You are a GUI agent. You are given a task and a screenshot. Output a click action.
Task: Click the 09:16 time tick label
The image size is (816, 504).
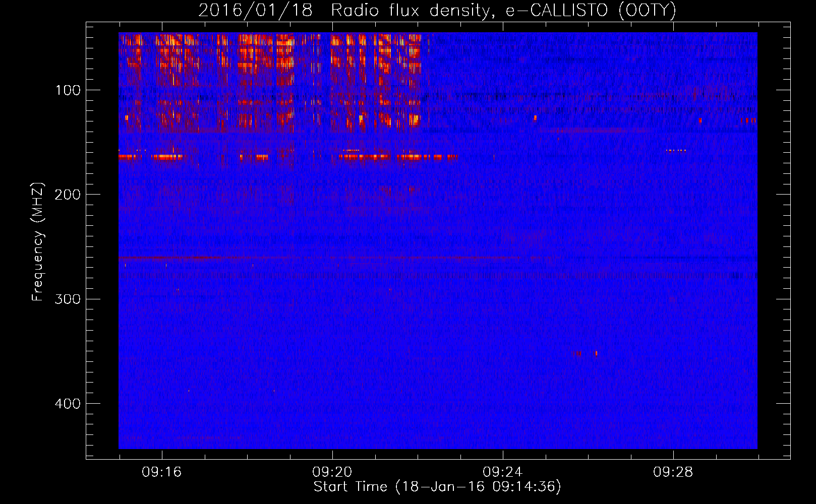click(162, 472)
